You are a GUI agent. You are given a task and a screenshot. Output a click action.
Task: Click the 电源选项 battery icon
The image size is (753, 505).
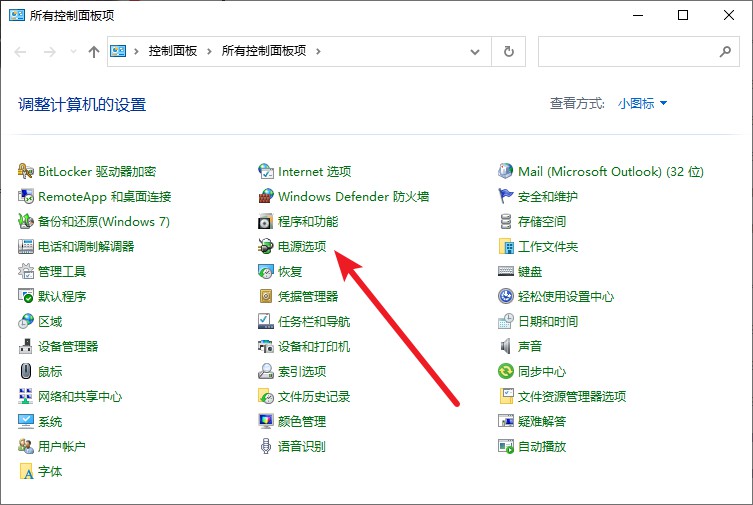tap(266, 246)
